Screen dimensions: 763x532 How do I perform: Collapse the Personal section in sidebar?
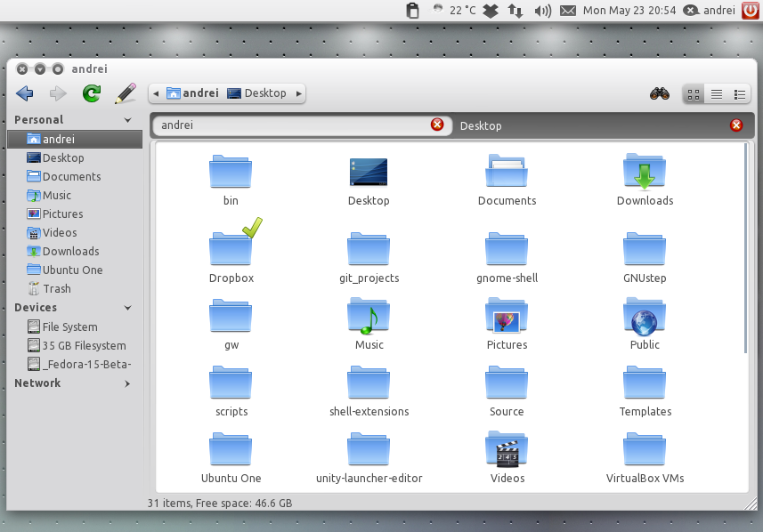tap(127, 120)
